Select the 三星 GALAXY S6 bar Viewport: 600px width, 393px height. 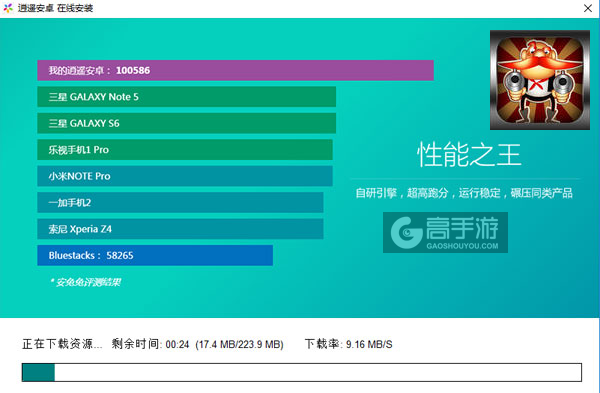[186, 123]
